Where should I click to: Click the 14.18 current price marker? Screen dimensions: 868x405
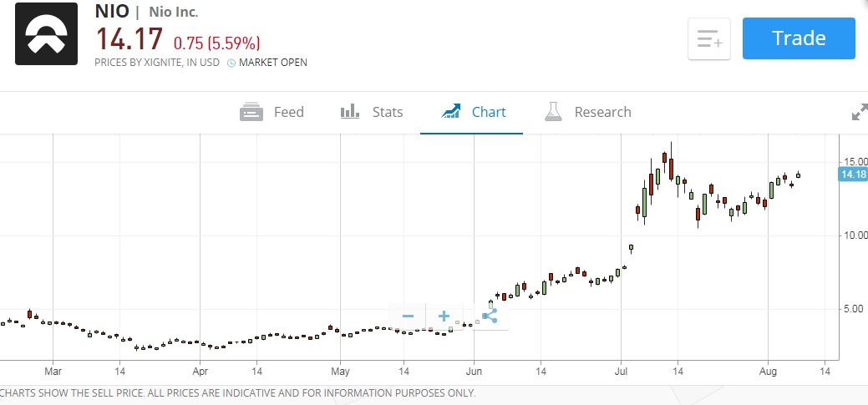pyautogui.click(x=853, y=174)
